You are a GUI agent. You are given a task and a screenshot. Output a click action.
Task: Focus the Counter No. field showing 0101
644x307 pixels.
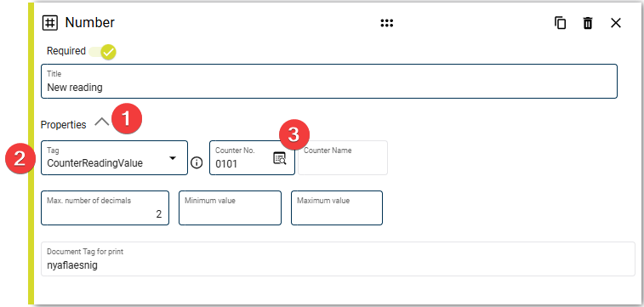pyautogui.click(x=252, y=158)
